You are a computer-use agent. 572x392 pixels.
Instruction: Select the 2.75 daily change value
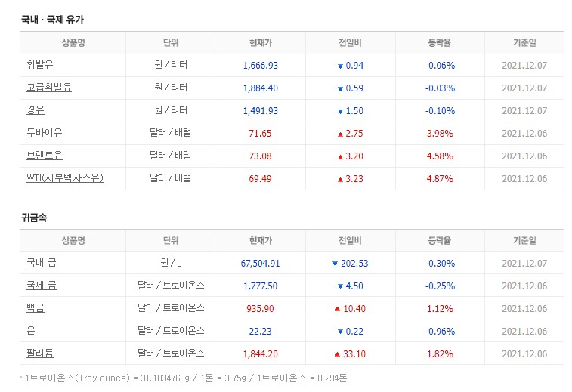coord(354,134)
